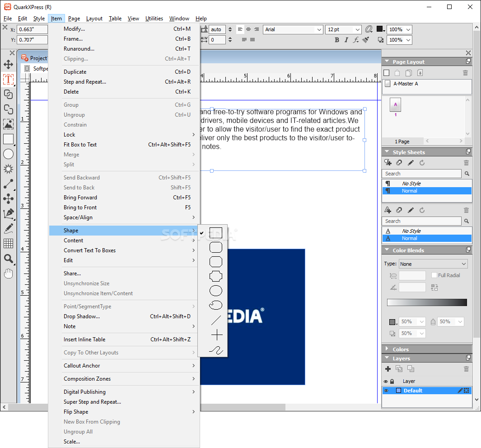Click the X coordinate field
Image resolution: width=481 pixels, height=448 pixels.
coord(32,29)
